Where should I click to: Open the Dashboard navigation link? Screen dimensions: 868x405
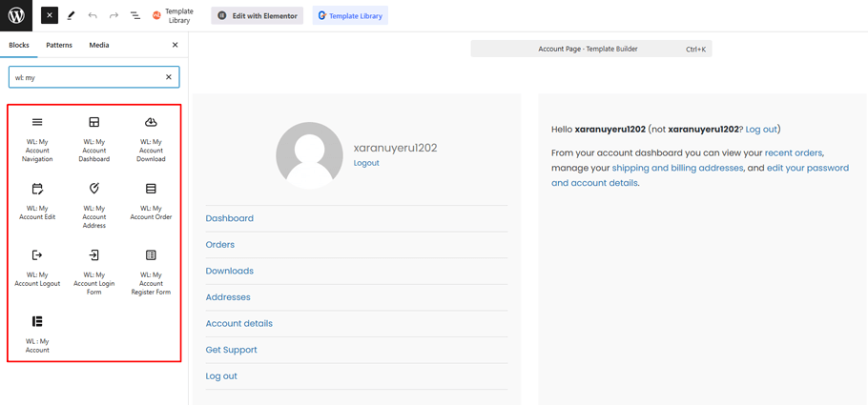pyautogui.click(x=229, y=218)
